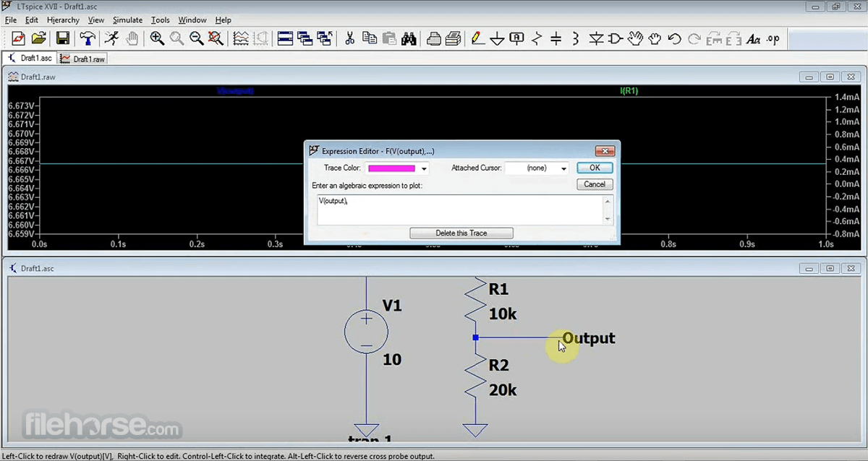The height and width of the screenshot is (461, 868).
Task: Click the V(output) trace label in plot
Action: 236,91
